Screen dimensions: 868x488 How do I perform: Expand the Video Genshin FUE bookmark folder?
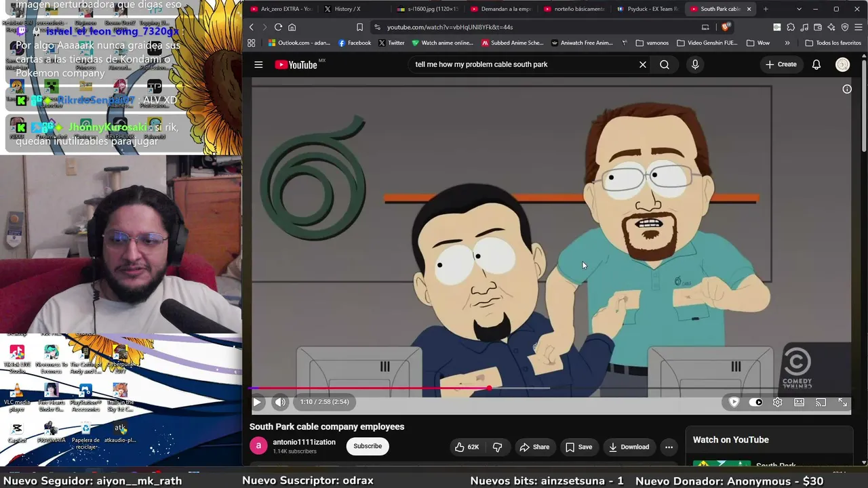(x=707, y=43)
